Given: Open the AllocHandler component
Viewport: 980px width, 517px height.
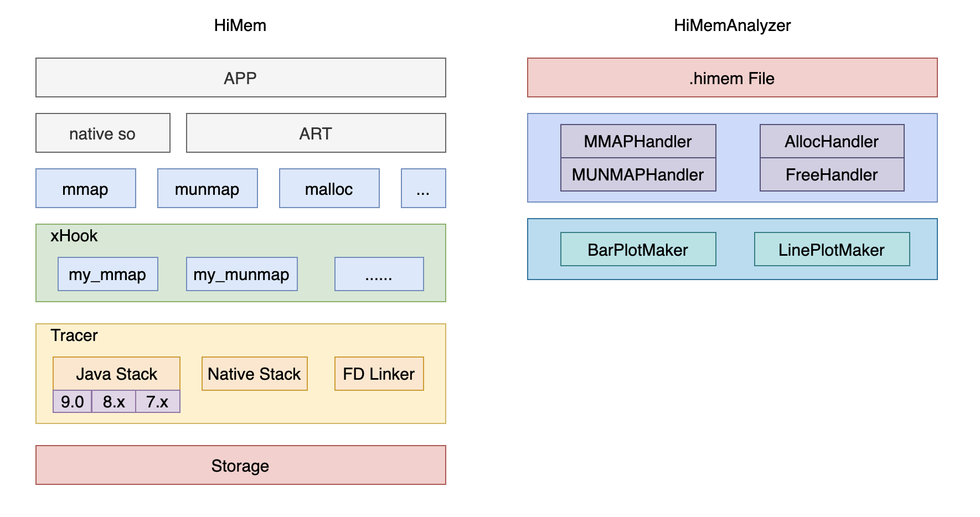Looking at the screenshot, I should point(831,142).
